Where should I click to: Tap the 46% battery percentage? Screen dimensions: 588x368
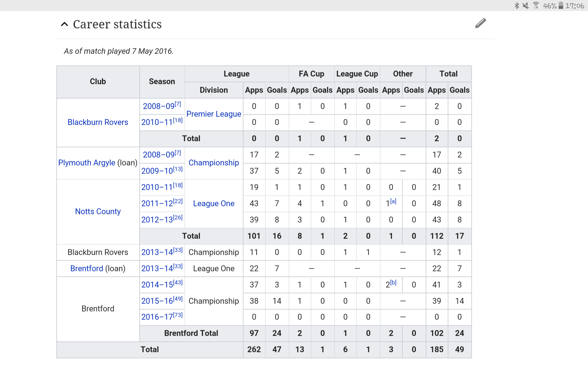point(550,6)
